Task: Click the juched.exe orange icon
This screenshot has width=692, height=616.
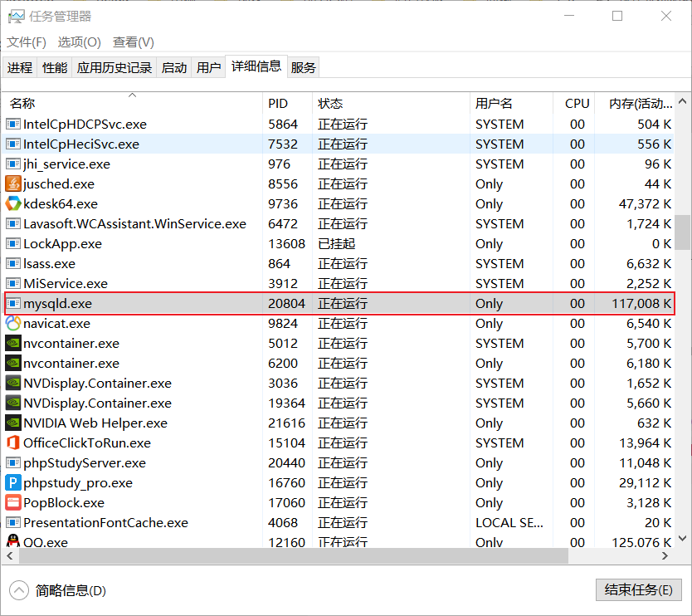Action: pyautogui.click(x=13, y=183)
